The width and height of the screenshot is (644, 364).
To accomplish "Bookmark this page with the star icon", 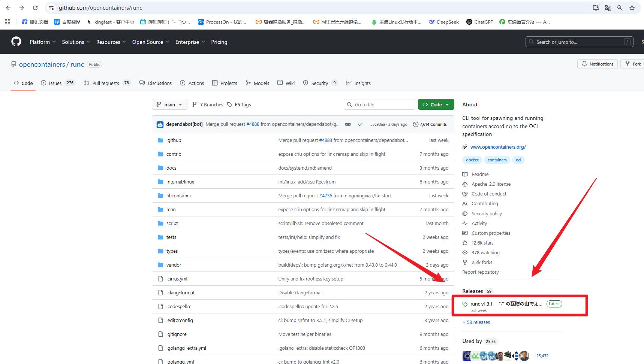I will tap(632, 8).
